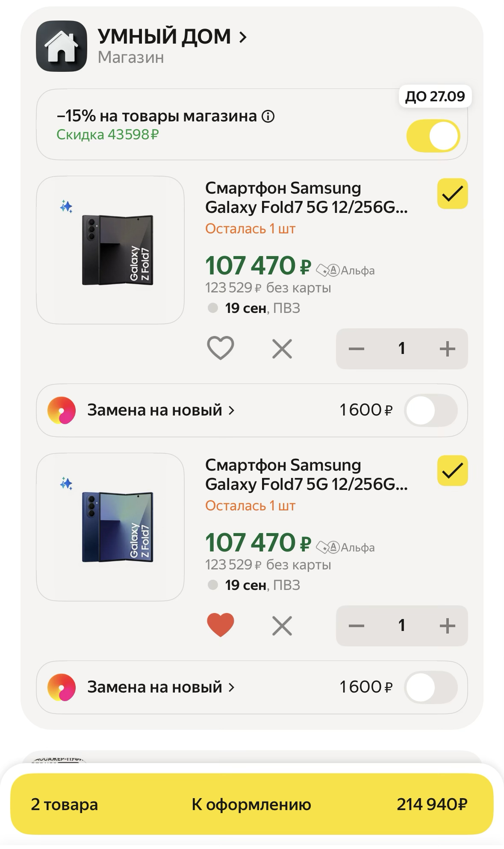Enable Замена на новый for blue Fold7
The width and height of the screenshot is (504, 849).
pyautogui.click(x=430, y=687)
